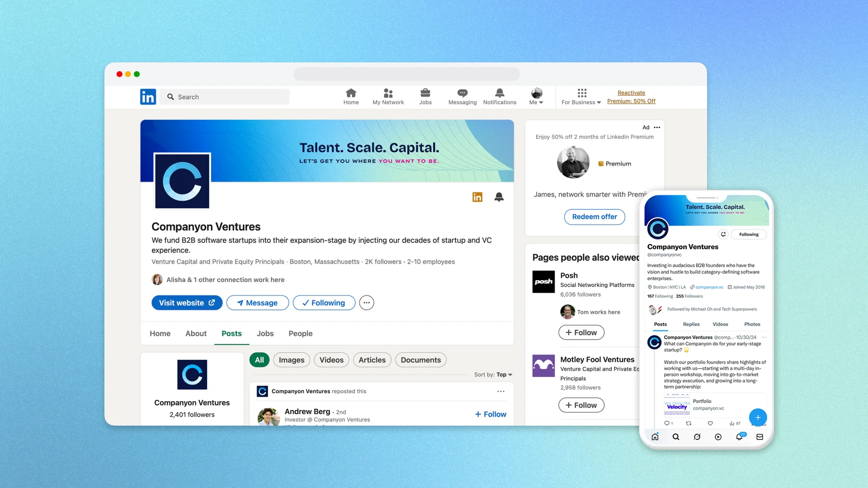Viewport: 868px width, 488px height.
Task: Open the Messaging chat icon
Action: [462, 96]
